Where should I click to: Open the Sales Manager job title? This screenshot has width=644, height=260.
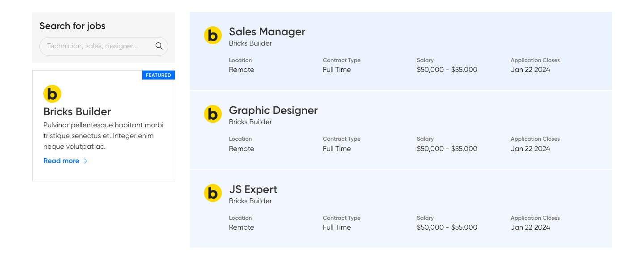pos(267,32)
